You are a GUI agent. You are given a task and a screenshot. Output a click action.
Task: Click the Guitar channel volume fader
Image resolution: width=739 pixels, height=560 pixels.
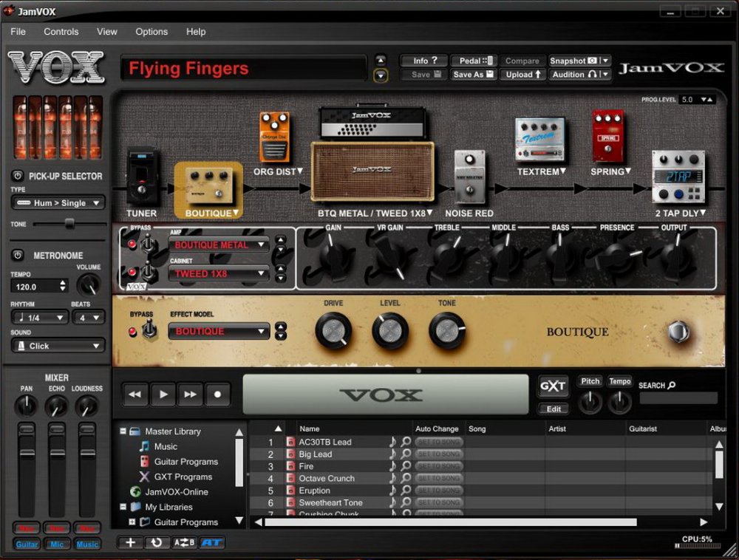click(x=27, y=454)
